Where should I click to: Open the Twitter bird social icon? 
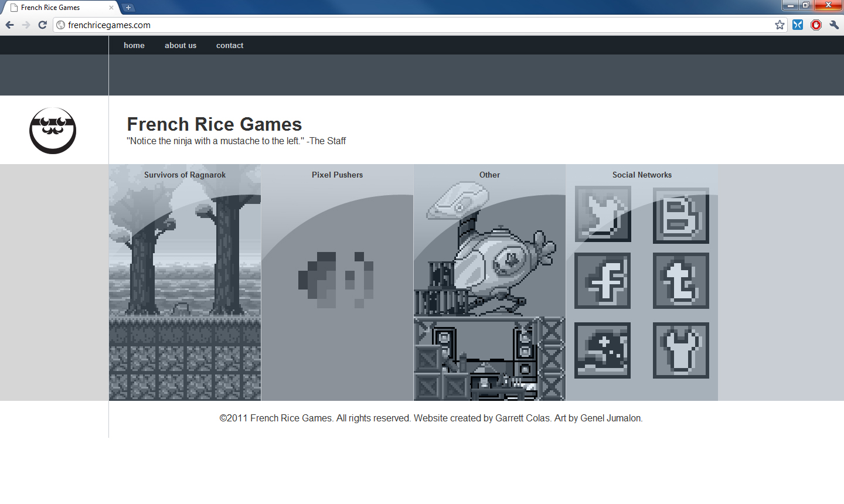603,214
